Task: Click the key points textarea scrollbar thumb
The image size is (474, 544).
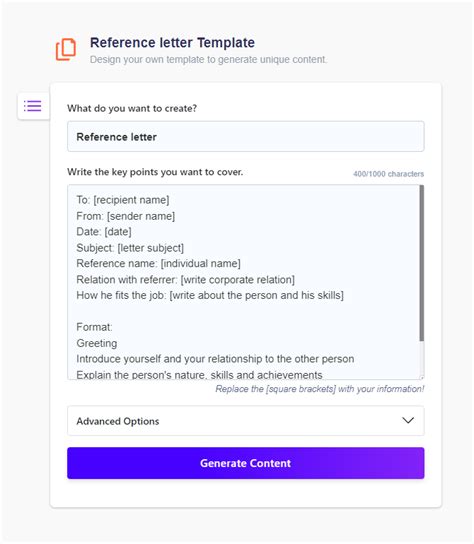Action: (421, 263)
